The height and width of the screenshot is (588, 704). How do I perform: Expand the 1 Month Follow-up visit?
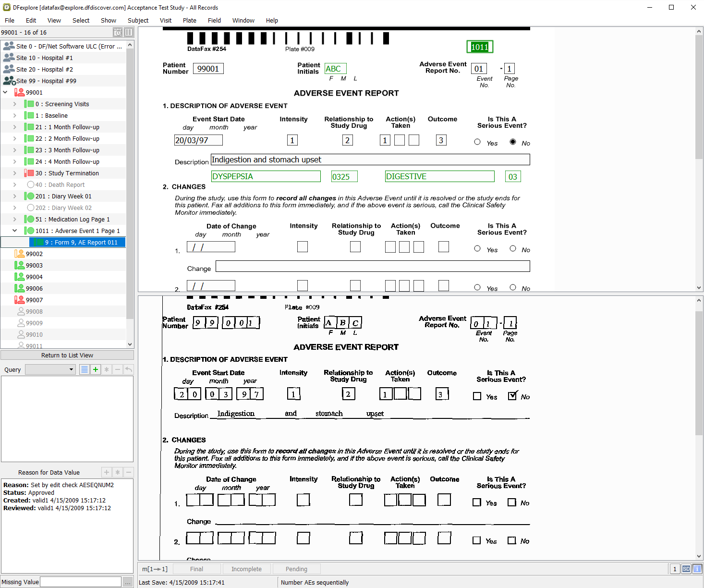[x=14, y=127]
